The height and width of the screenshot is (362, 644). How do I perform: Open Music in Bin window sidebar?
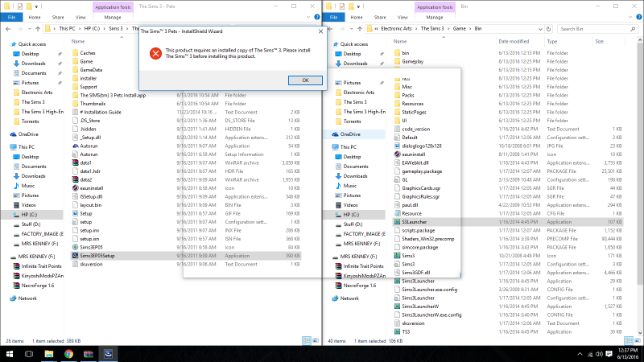tap(350, 186)
